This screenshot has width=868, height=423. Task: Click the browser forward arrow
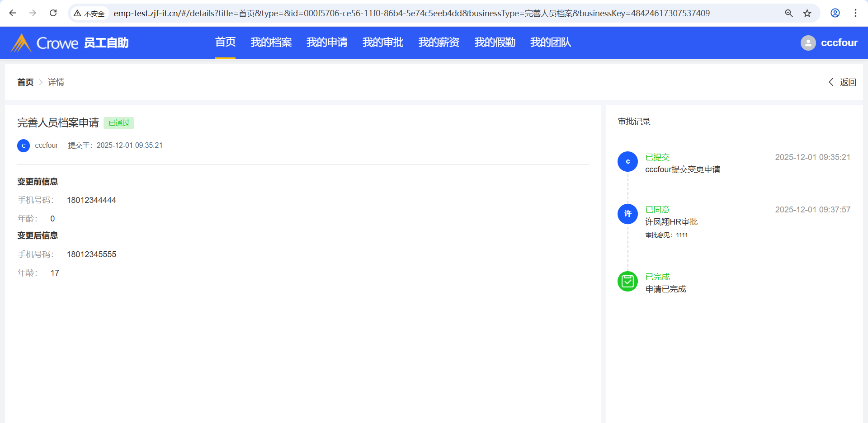[33, 13]
